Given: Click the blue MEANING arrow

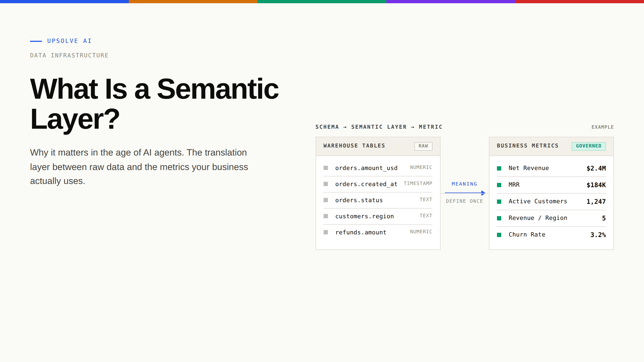Looking at the screenshot, I should pyautogui.click(x=465, y=193).
